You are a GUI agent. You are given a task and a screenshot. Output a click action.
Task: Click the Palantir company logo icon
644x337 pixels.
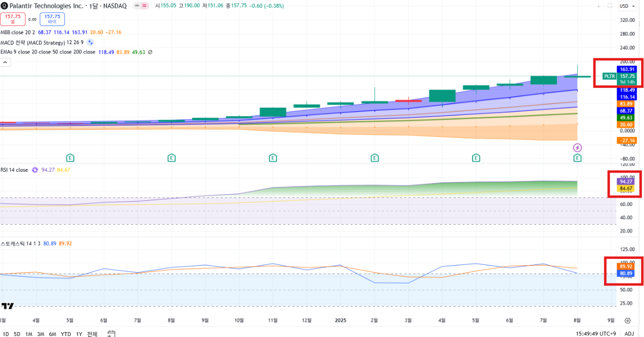click(x=4, y=6)
